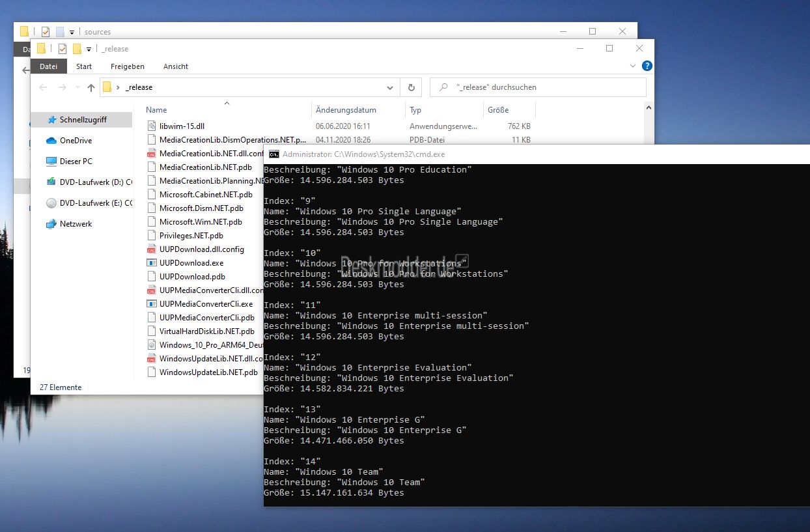The height and width of the screenshot is (532, 810).
Task: Open the Datei ribbon tab
Action: 49,66
